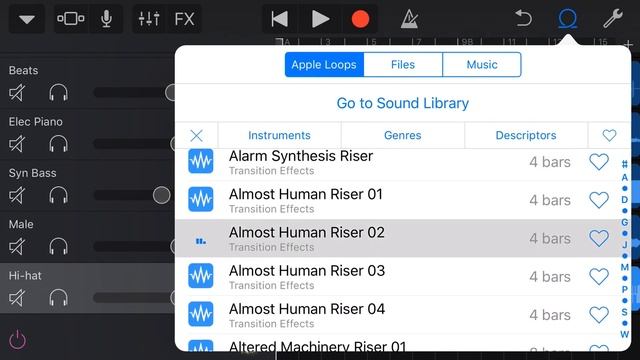The width and height of the screenshot is (640, 360).
Task: Go to Sound Library link
Action: point(402,103)
